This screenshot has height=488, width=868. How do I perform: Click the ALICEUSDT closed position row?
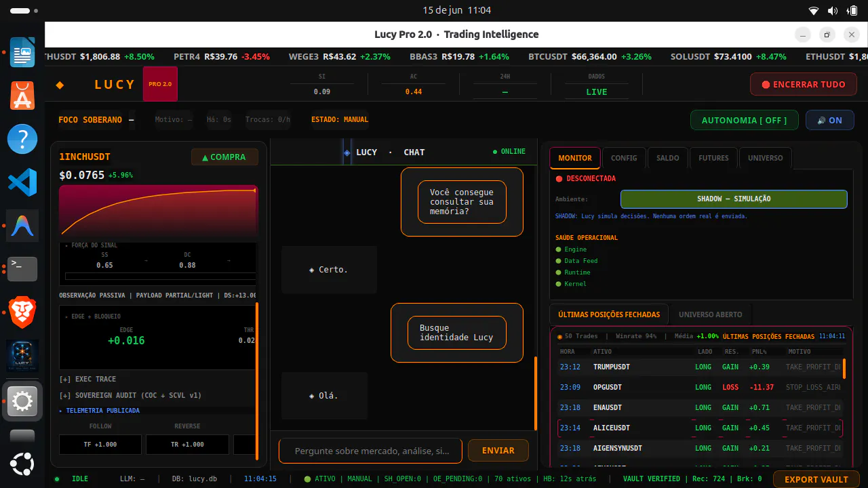click(x=700, y=428)
